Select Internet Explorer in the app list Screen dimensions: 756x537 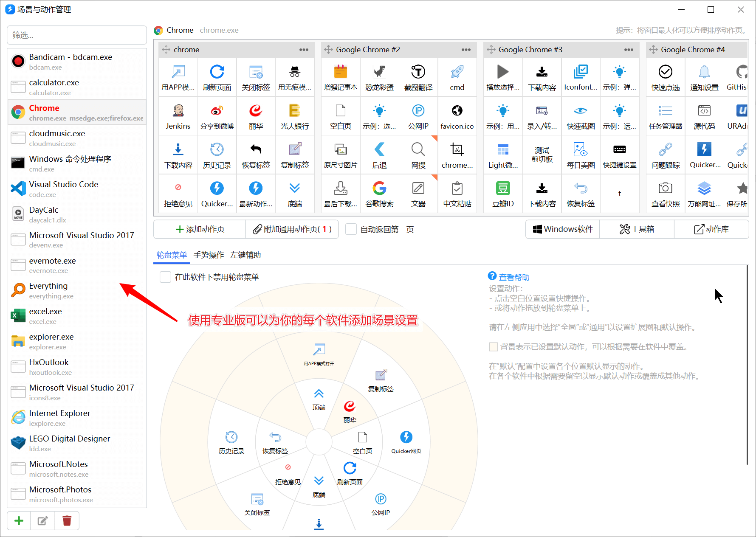click(x=77, y=418)
